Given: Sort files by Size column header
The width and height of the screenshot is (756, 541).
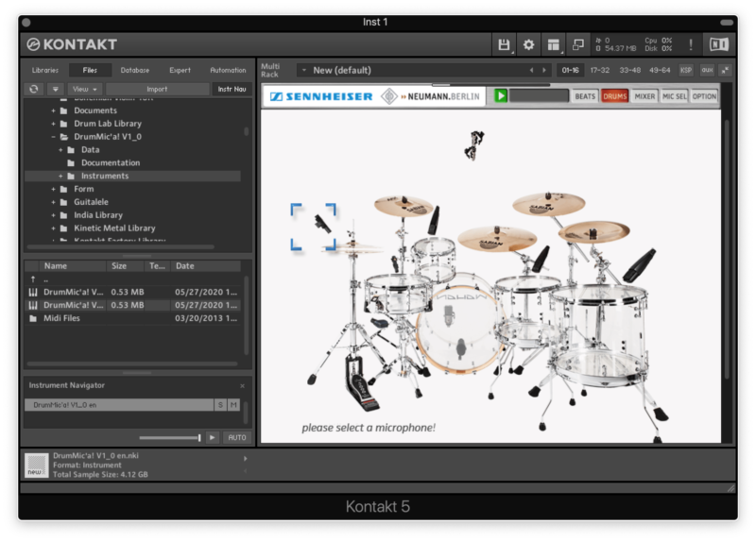Looking at the screenshot, I should tap(125, 266).
